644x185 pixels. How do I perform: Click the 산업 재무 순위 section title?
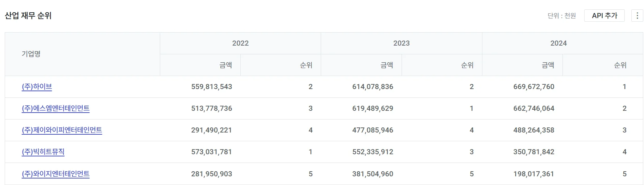coord(28,16)
